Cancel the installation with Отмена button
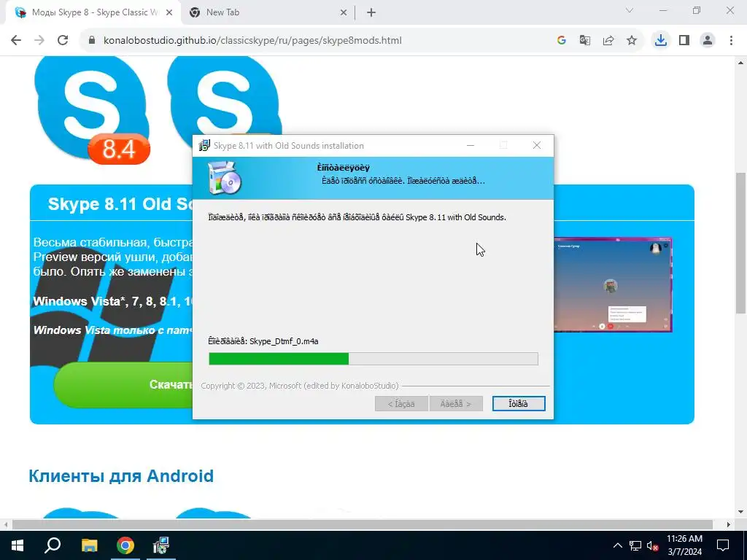The image size is (747, 560). tap(519, 404)
